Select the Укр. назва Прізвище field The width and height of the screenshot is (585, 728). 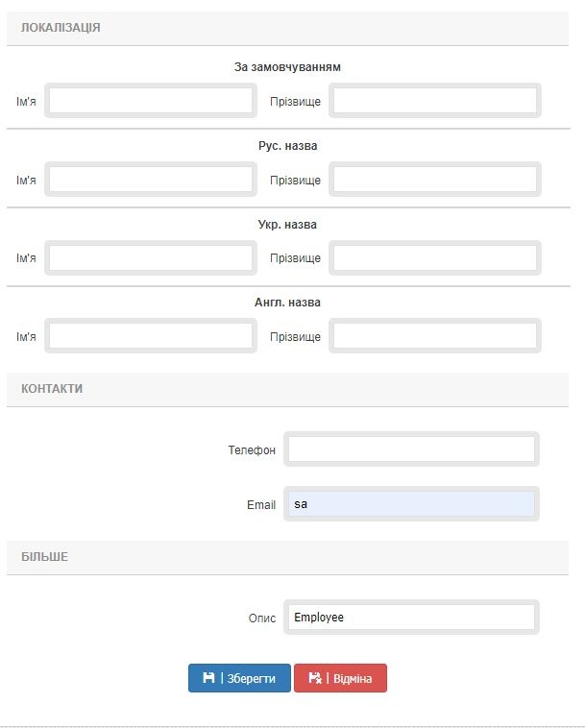(x=434, y=257)
